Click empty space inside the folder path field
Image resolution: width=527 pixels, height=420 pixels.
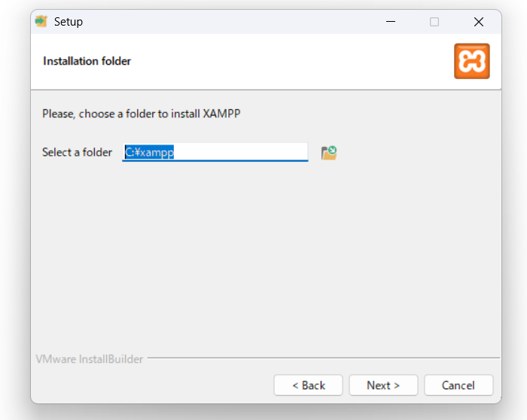(x=248, y=152)
